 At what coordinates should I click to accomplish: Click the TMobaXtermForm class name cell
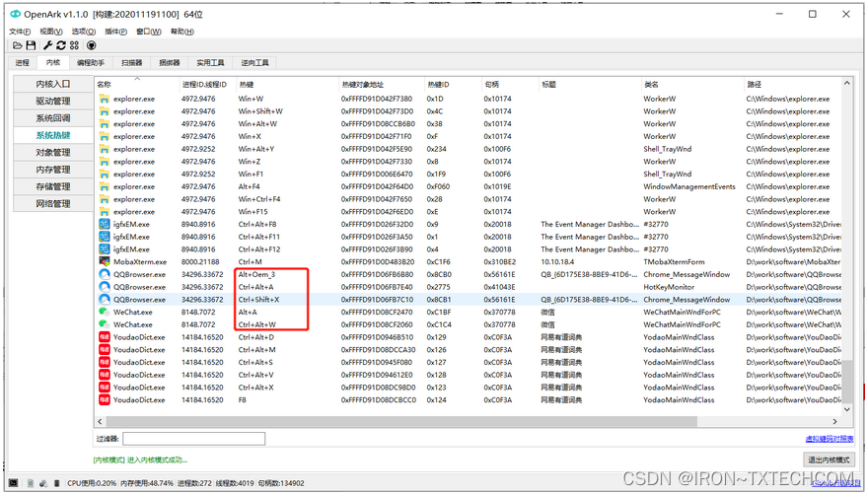point(674,261)
